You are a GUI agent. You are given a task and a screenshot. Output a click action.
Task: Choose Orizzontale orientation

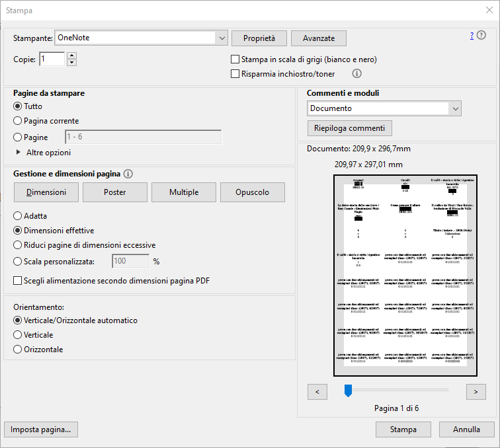tap(18, 350)
